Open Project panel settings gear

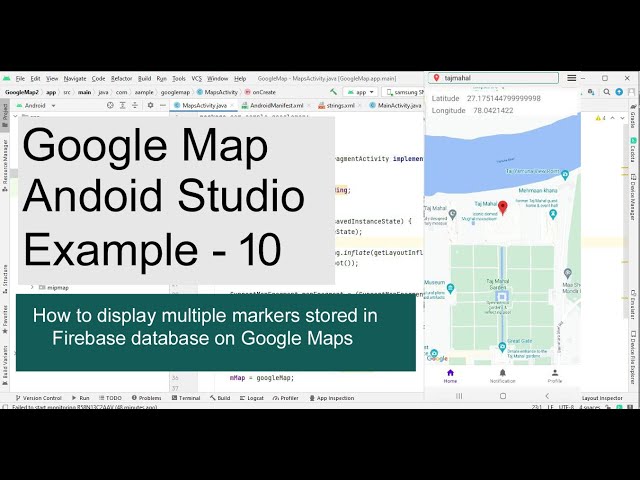point(150,105)
